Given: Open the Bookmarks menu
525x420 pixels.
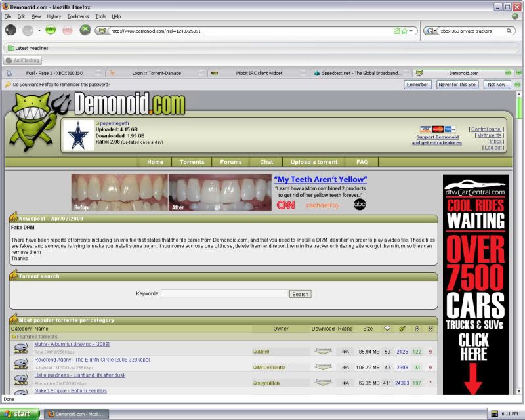Looking at the screenshot, I should [78, 16].
